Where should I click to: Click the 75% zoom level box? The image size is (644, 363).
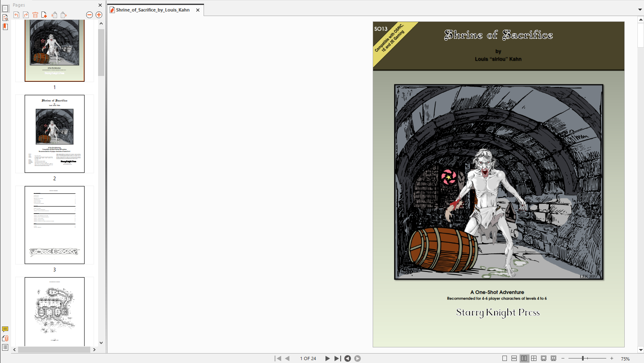point(625,358)
